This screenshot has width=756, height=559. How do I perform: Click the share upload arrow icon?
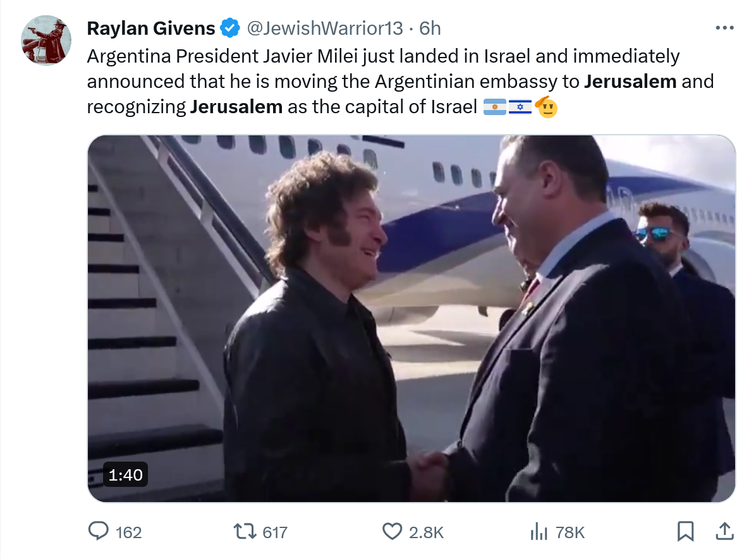[724, 532]
